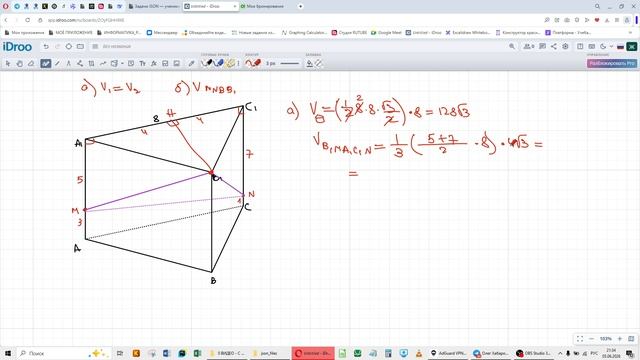Open a new browser tab
This screenshot has width=640, height=360.
300,7
